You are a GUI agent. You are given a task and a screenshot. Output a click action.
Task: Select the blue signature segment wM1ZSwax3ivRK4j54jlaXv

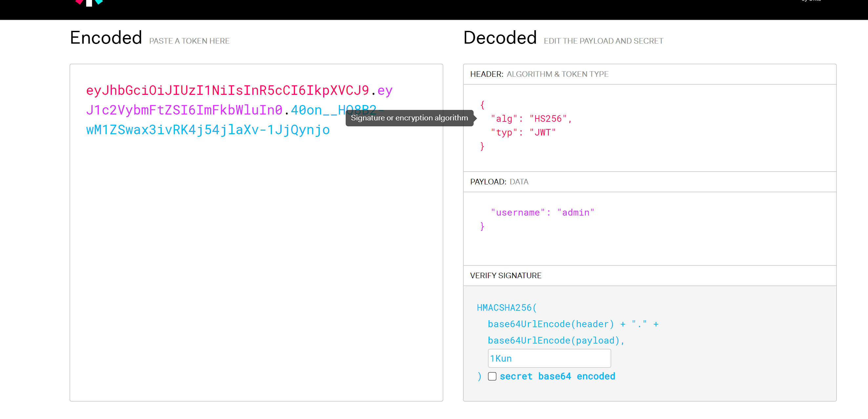(x=208, y=130)
